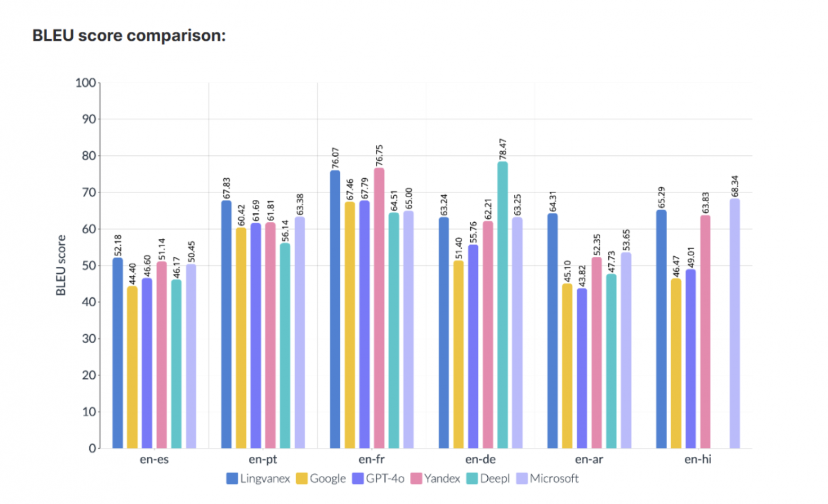This screenshot has height=504, width=828.
Task: Click the en-de axis category label
Action: tap(480, 459)
